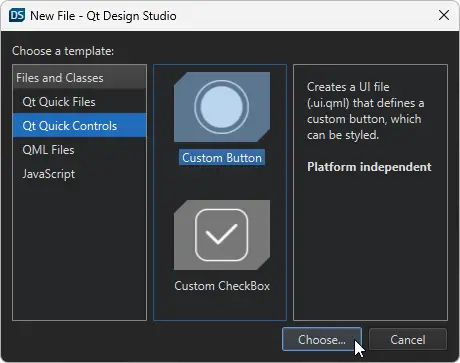The height and width of the screenshot is (363, 460).
Task: Cancel the New File dialog
Action: 408,339
